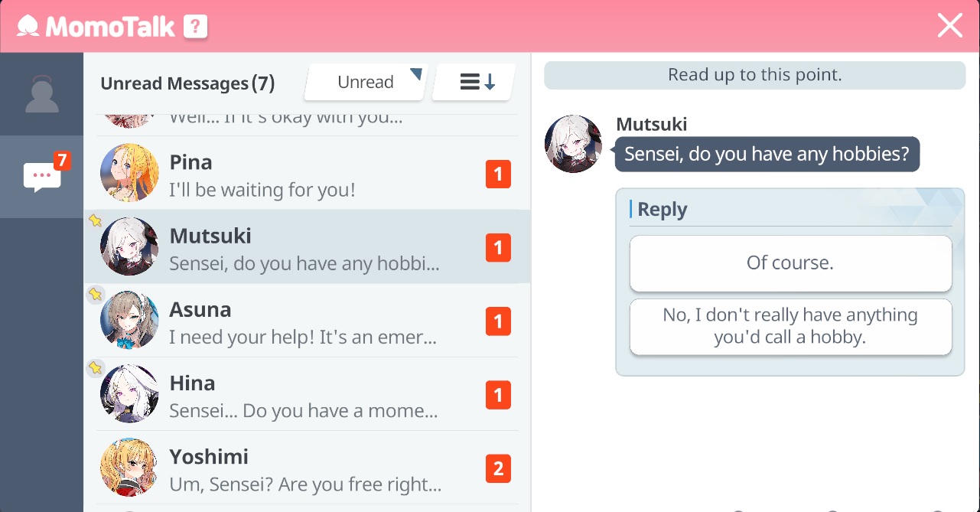The width and height of the screenshot is (980, 512).
Task: Click the unread badge on Hina's row
Action: coord(498,395)
